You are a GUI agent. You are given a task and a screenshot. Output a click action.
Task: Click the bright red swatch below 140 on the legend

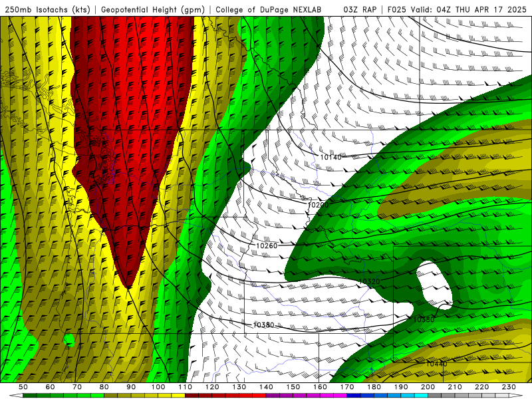click(x=259, y=396)
